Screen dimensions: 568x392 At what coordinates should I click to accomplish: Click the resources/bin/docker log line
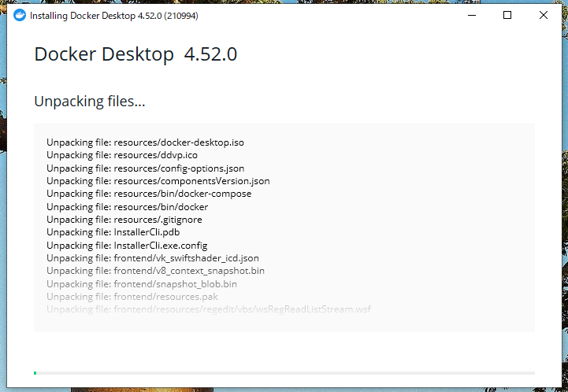[127, 207]
